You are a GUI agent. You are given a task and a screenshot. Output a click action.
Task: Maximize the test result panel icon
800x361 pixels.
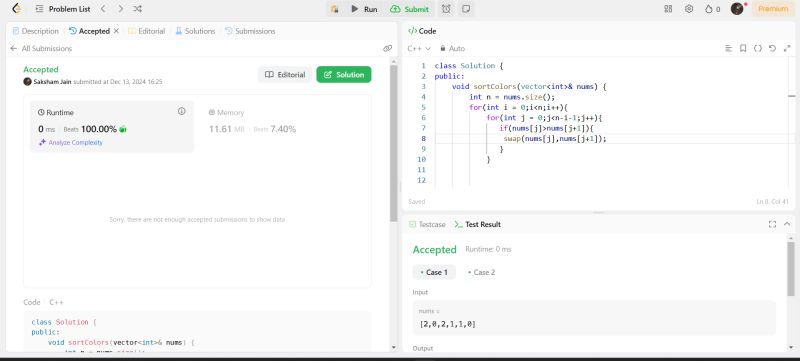[x=772, y=224]
